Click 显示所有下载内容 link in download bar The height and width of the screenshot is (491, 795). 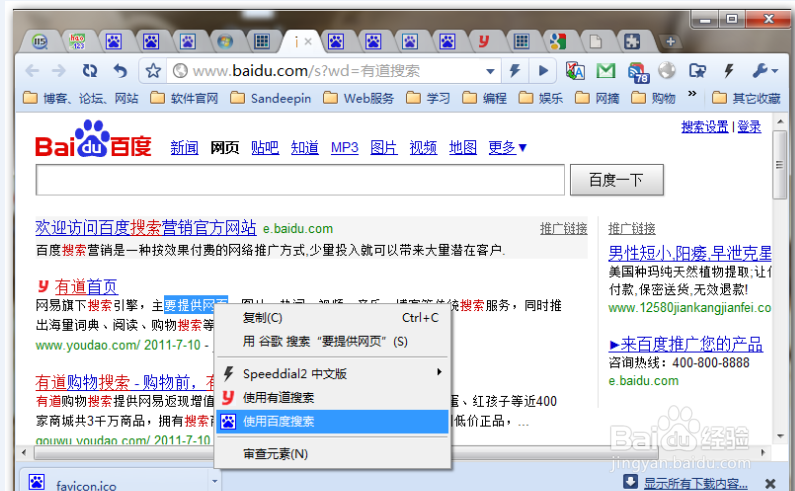pyautogui.click(x=696, y=483)
